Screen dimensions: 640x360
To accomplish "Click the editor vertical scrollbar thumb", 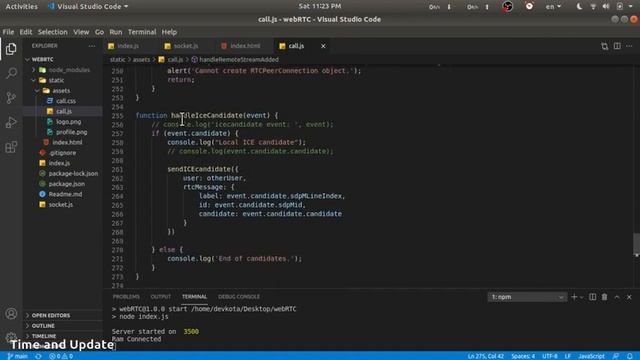I will [636, 244].
